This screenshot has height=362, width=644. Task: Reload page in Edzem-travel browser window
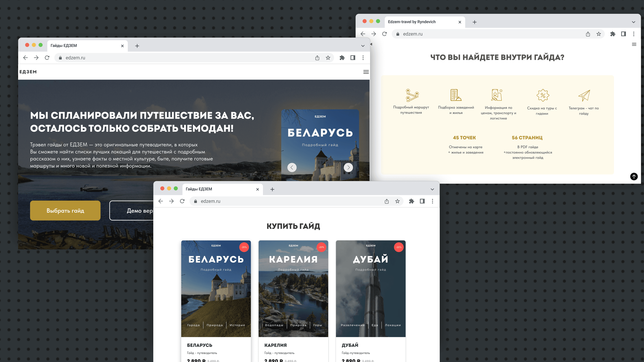click(385, 34)
